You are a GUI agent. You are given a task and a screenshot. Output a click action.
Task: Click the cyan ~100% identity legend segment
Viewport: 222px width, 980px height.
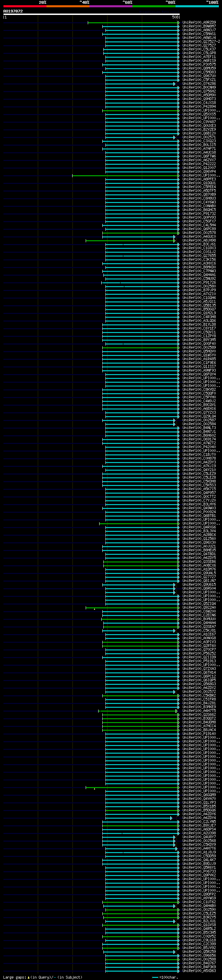click(197, 6)
